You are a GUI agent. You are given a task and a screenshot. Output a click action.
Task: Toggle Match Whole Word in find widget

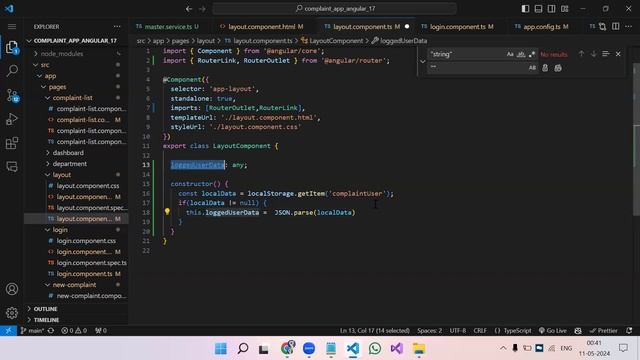[x=521, y=54]
